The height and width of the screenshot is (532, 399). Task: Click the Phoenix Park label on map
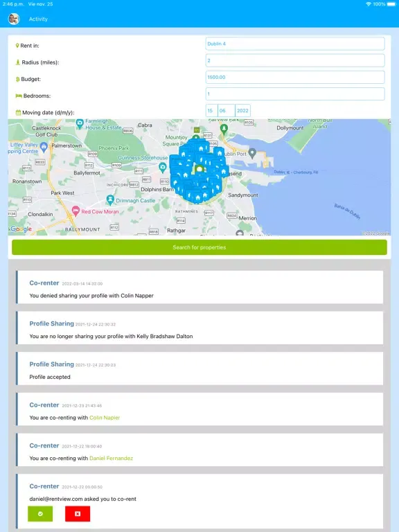[114, 148]
